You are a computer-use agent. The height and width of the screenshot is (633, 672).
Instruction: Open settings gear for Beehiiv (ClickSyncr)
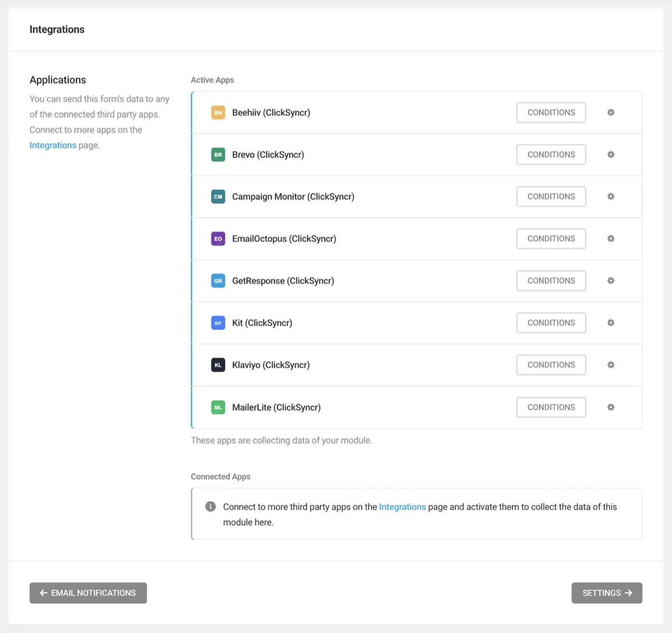611,112
